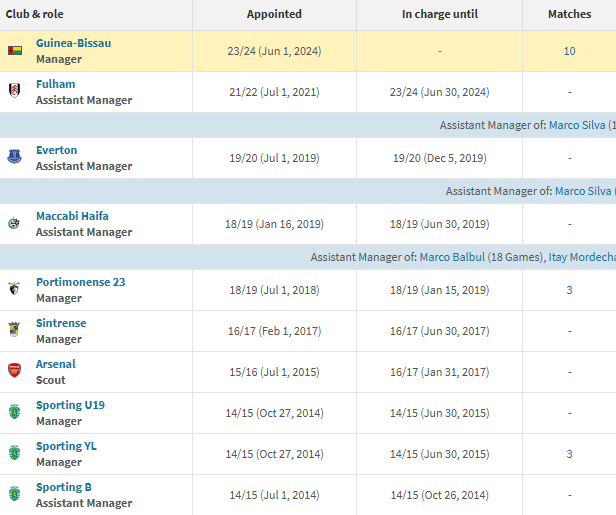Select the date 23/24 (Jun 1, 2024)

point(274,51)
